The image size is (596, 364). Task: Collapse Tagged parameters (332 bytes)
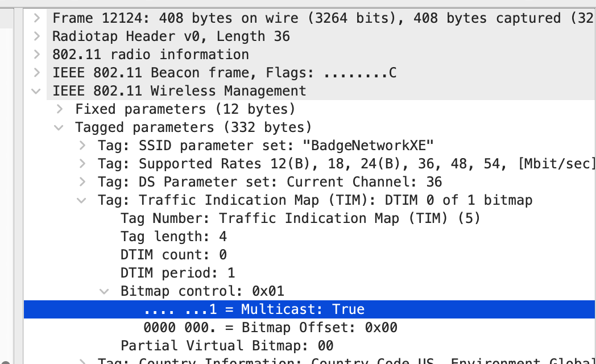tap(59, 127)
